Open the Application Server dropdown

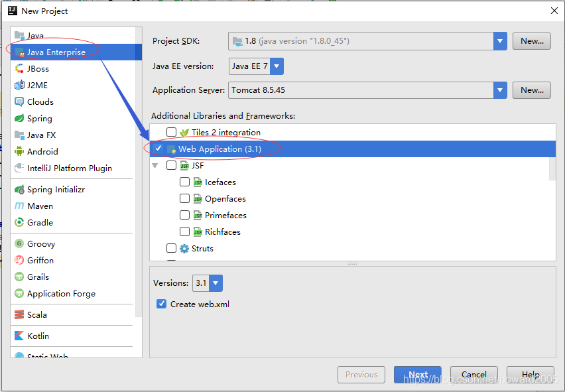pyautogui.click(x=500, y=90)
